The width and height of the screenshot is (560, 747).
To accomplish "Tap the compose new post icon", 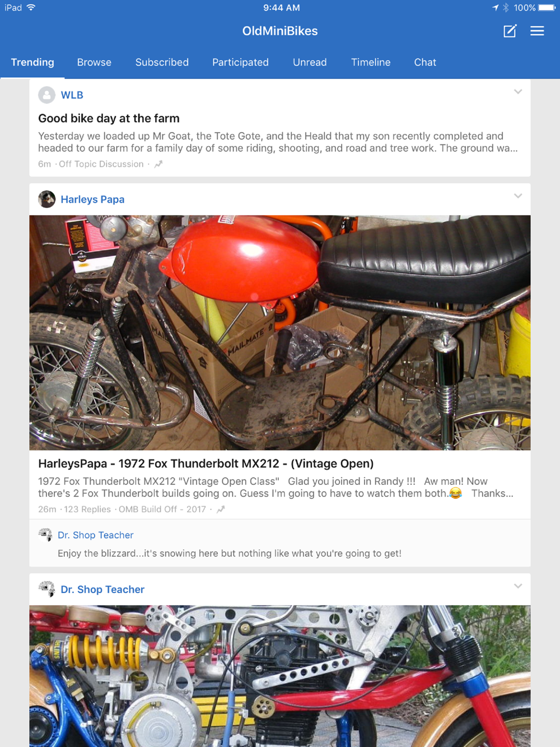I will point(510,31).
